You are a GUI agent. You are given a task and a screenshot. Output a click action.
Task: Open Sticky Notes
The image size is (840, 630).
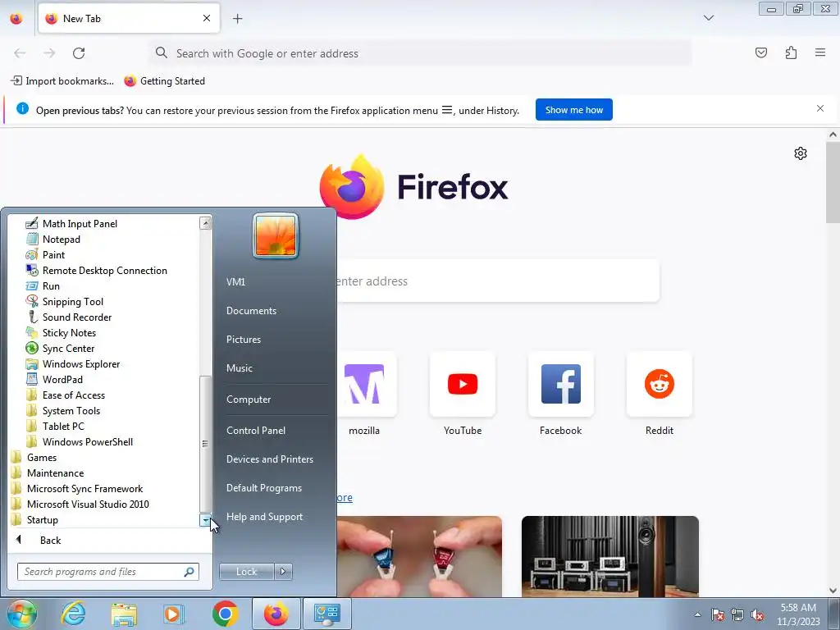(x=69, y=332)
